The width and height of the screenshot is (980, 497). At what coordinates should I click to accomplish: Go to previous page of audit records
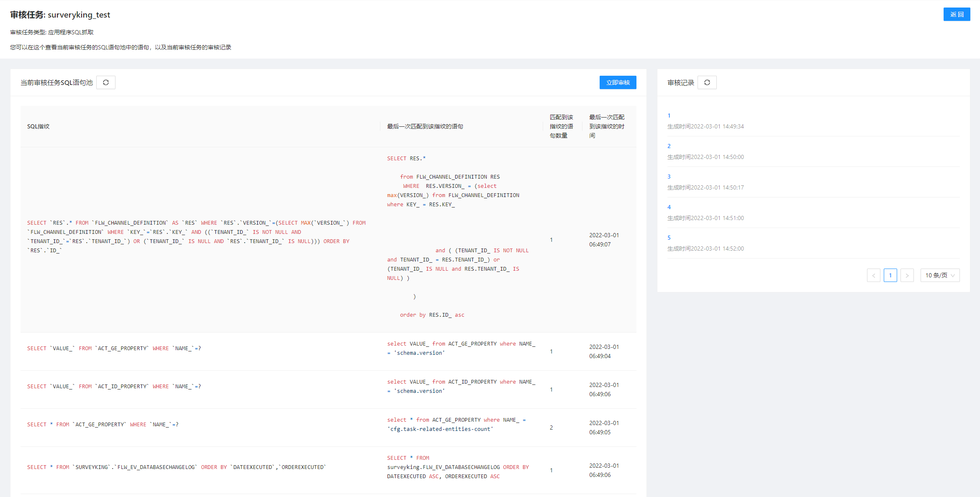coord(874,275)
